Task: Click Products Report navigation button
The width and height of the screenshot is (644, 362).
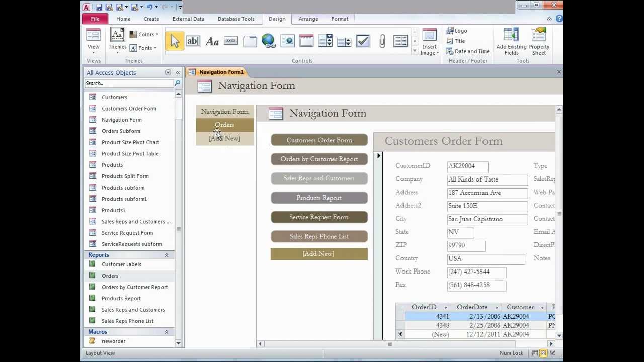Action: pos(319,198)
